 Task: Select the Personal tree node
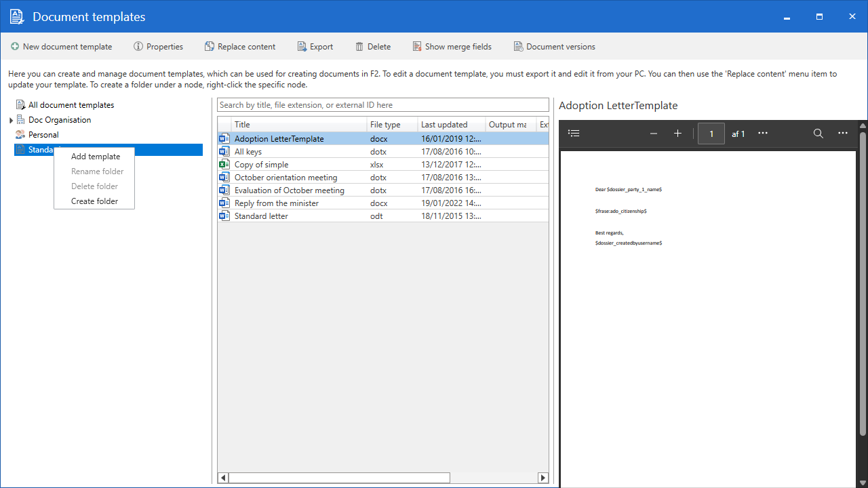pos(43,135)
